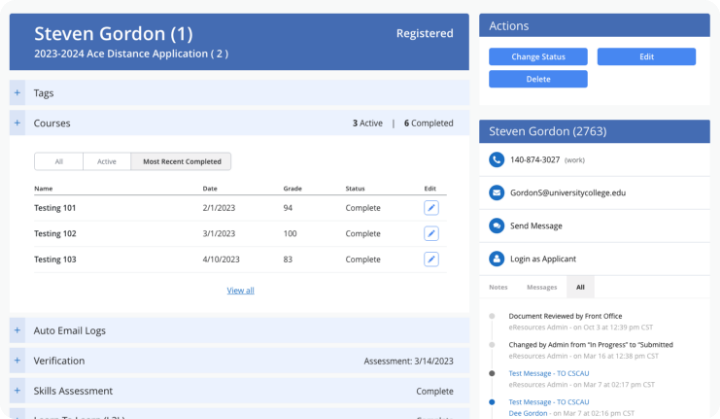Click the Date column header

pyautogui.click(x=210, y=188)
